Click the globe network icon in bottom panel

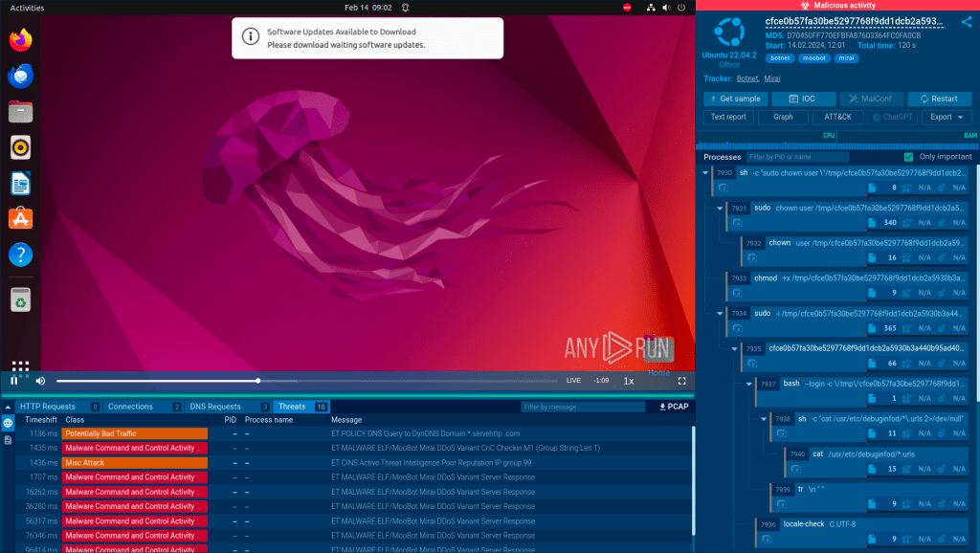pos(9,422)
